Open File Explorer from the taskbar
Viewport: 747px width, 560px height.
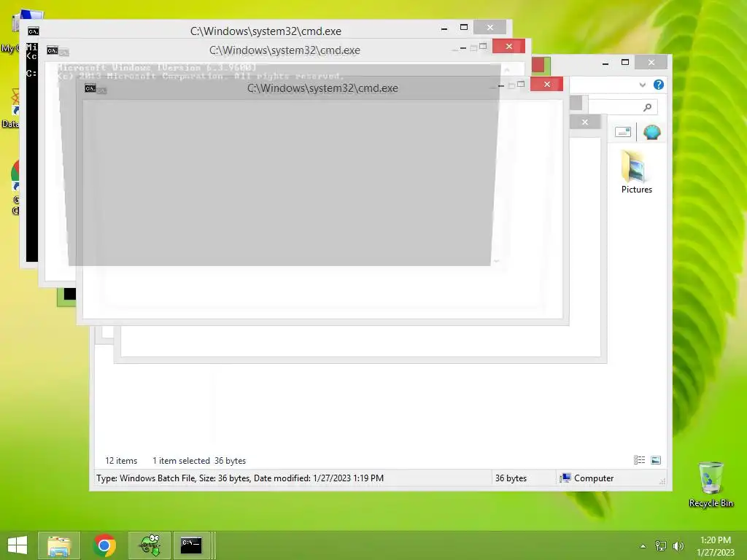[x=59, y=545]
